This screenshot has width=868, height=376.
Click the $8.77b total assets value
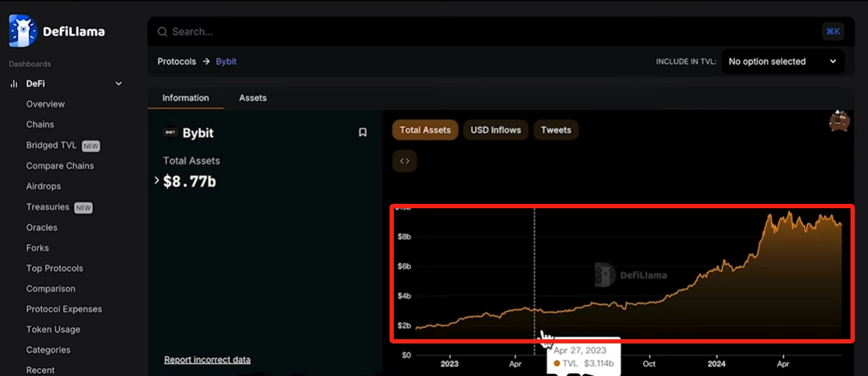[189, 181]
